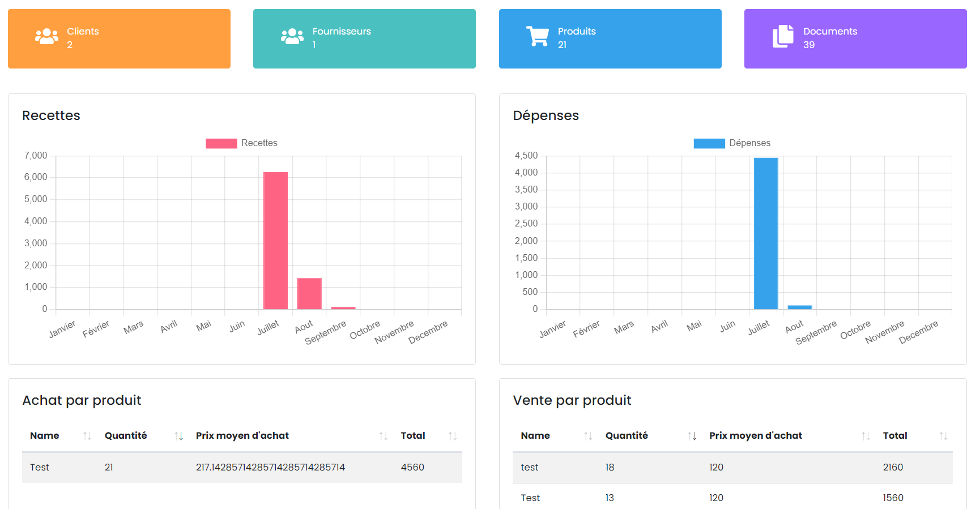
Task: Click Prix moyen d'achat header in Achat table
Action: (x=242, y=436)
